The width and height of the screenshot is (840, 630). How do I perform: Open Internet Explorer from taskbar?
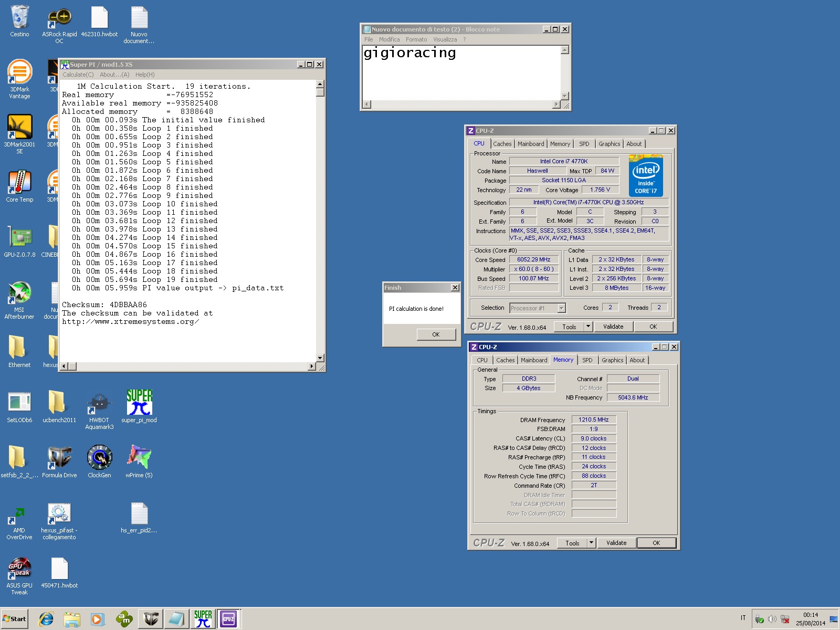pos(46,619)
